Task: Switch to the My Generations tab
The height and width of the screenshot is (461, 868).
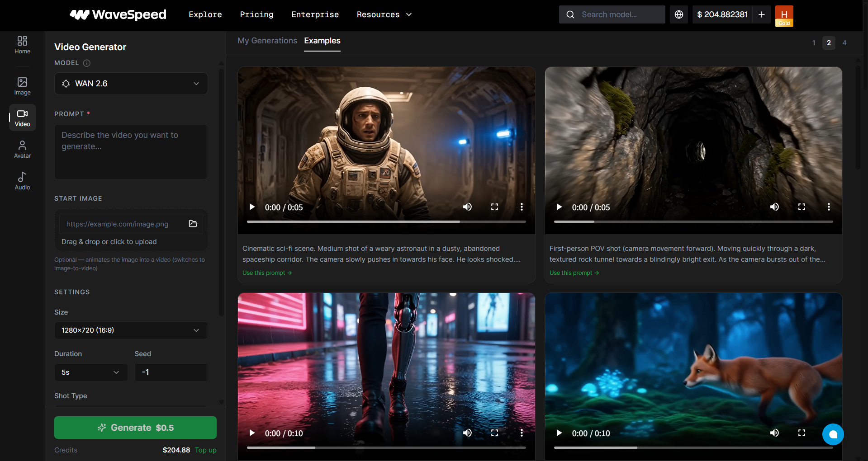Action: tap(267, 41)
